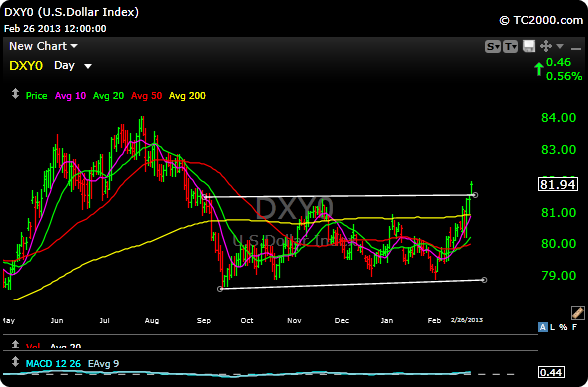Image resolution: width=588 pixels, height=387 pixels.
Task: Open the T dropdown in chart toolbar
Action: (510, 46)
